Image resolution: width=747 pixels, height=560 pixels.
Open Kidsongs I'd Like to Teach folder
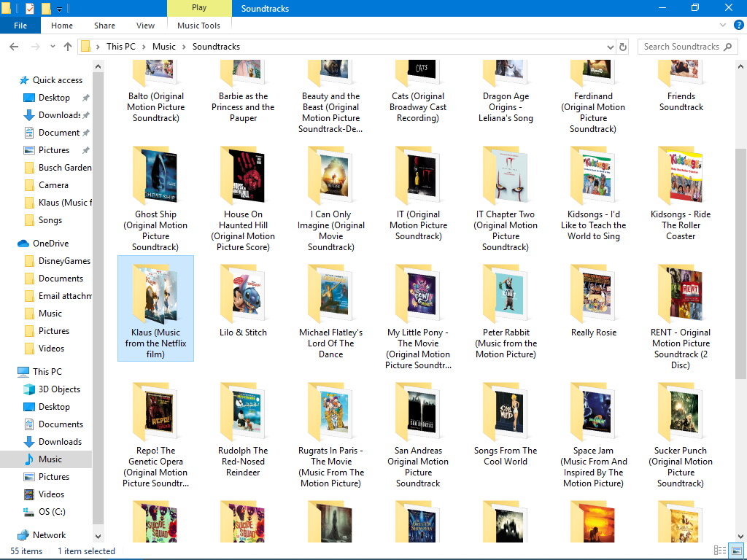point(594,193)
